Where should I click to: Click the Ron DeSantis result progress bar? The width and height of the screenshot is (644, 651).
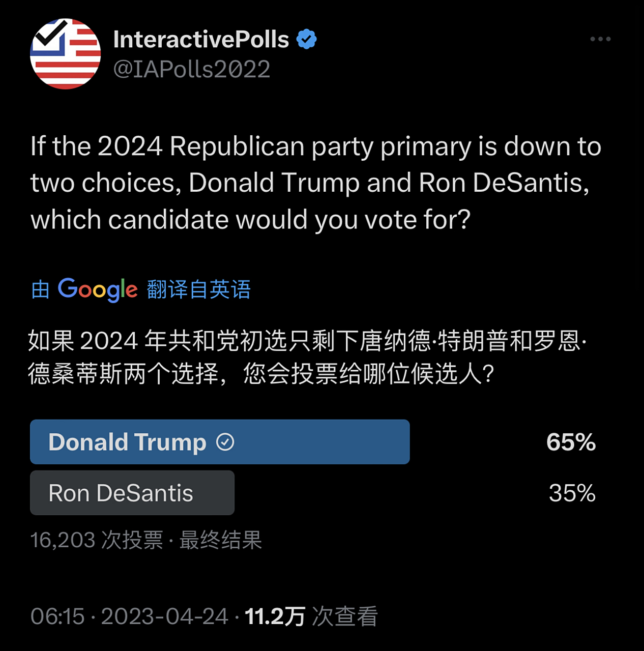132,492
